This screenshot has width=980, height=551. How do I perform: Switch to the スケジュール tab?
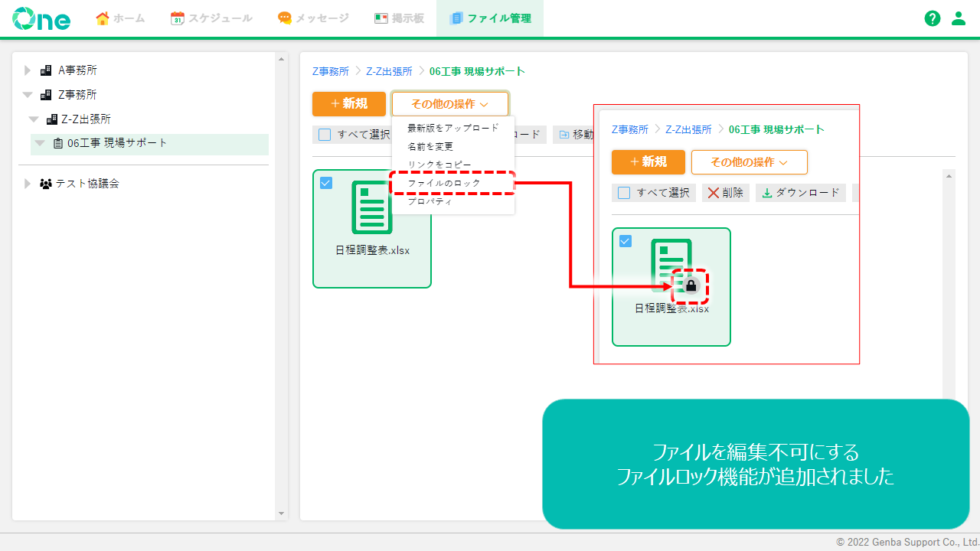click(x=211, y=18)
